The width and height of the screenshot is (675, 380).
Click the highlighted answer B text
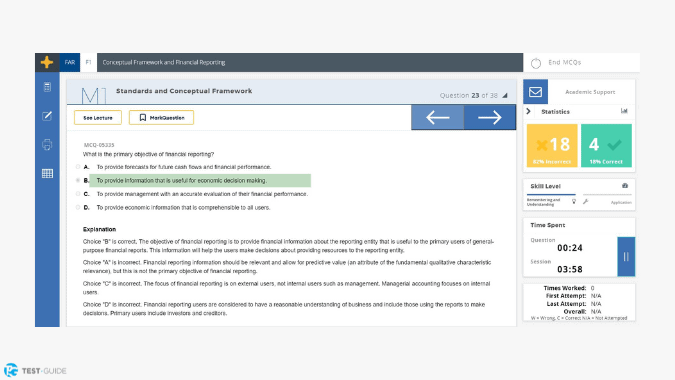182,181
